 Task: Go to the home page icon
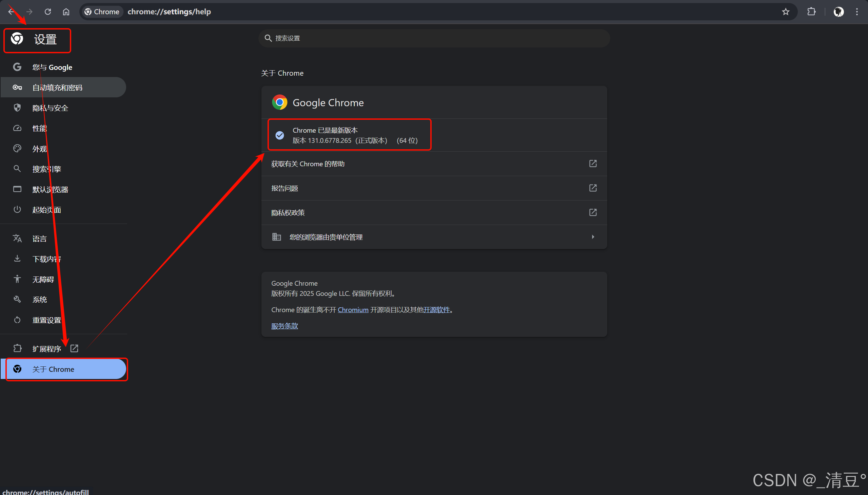click(66, 12)
